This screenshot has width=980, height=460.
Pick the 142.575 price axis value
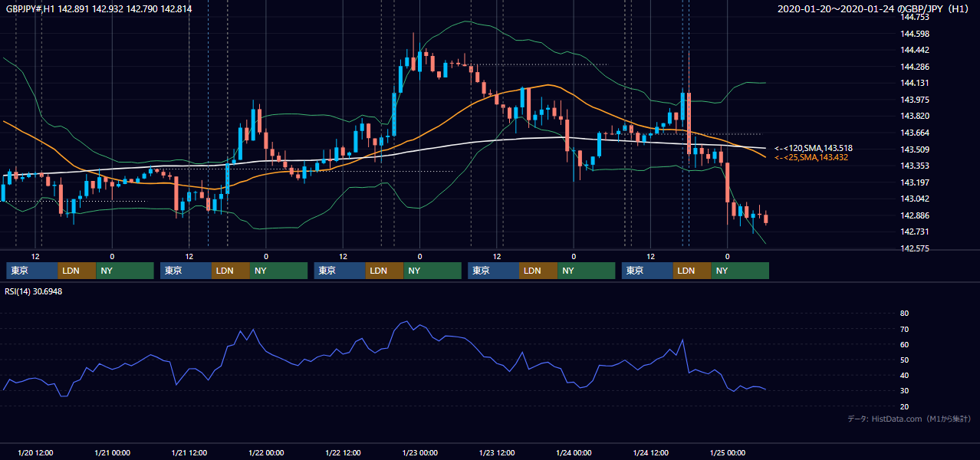[x=916, y=248]
